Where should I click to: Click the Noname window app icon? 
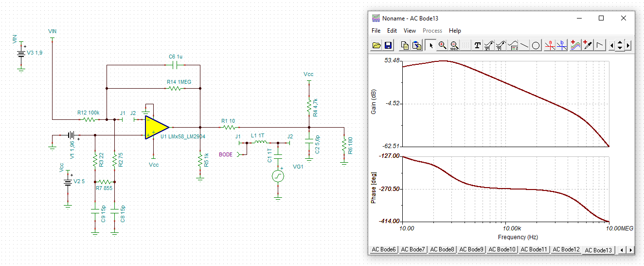[x=376, y=18]
